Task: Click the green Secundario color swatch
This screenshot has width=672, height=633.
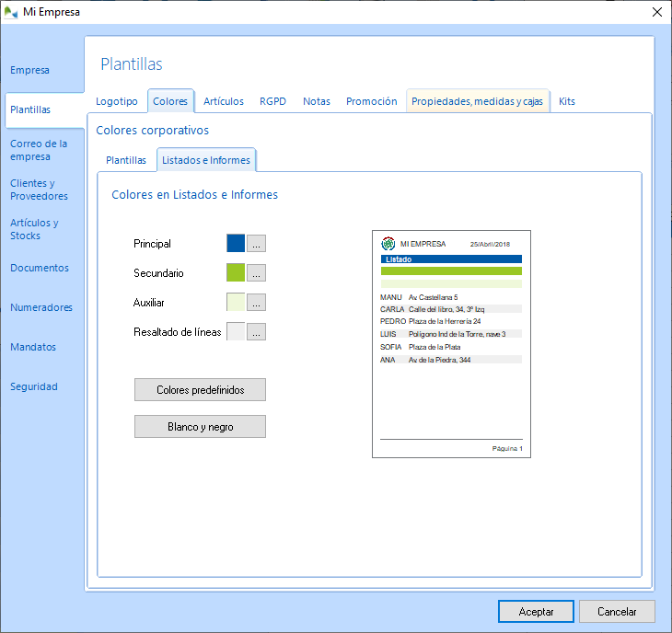Action: point(236,273)
